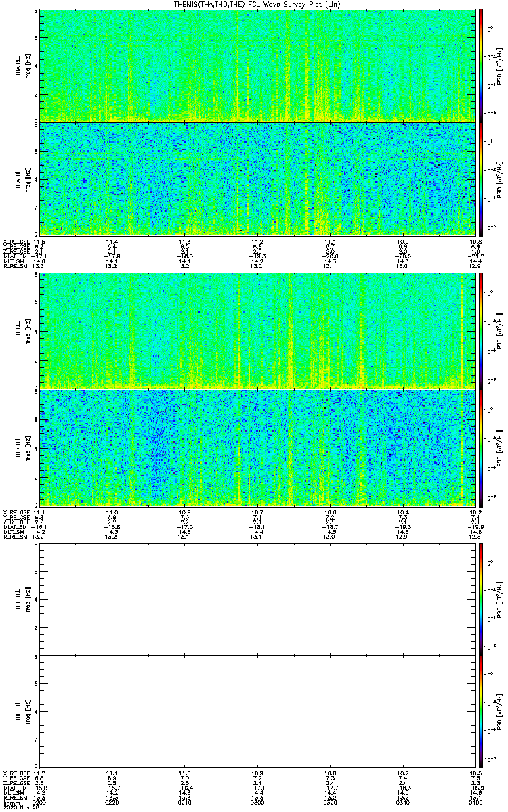Click the 10.2 position value under THD

[x=475, y=511]
